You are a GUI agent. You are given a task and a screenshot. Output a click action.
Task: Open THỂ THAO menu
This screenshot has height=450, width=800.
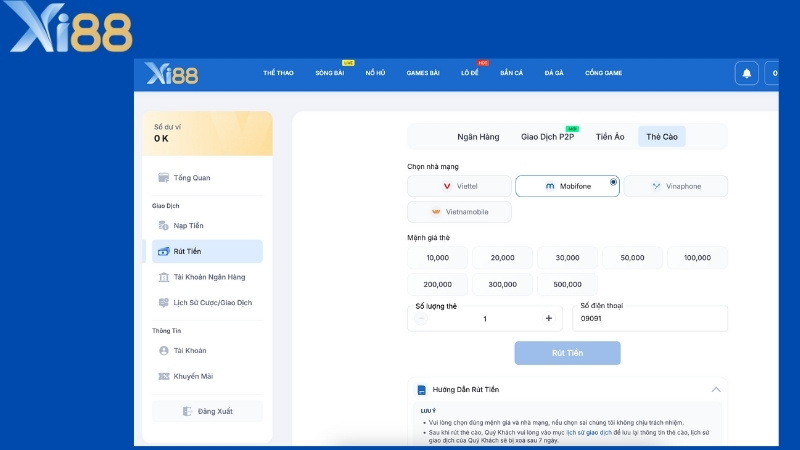[x=278, y=73]
